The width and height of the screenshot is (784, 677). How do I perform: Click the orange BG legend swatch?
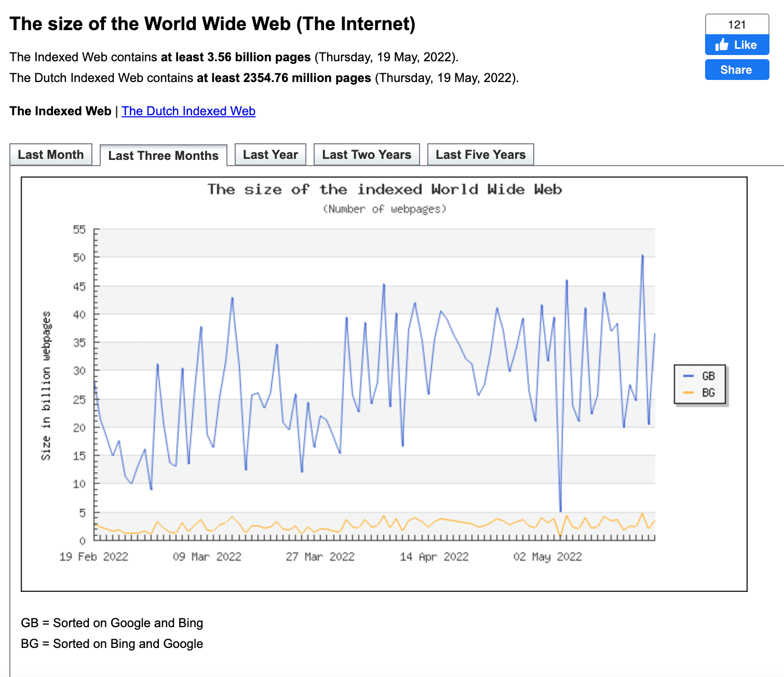[688, 392]
